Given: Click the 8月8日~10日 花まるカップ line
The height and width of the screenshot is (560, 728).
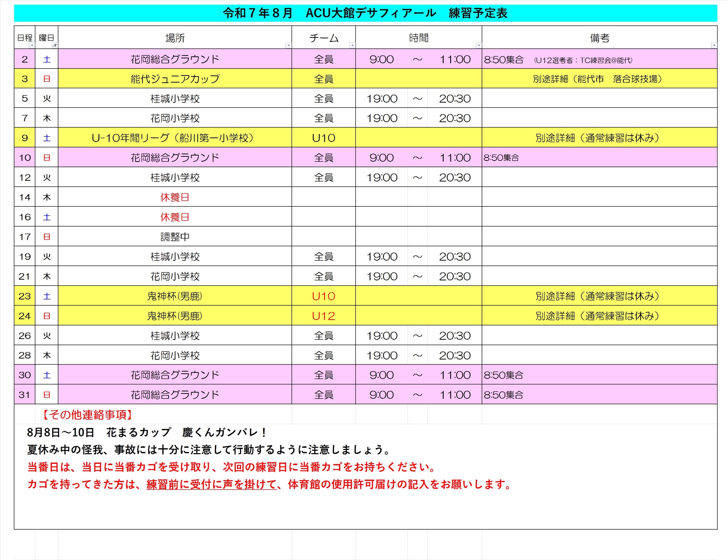Looking at the screenshot, I should (147, 432).
